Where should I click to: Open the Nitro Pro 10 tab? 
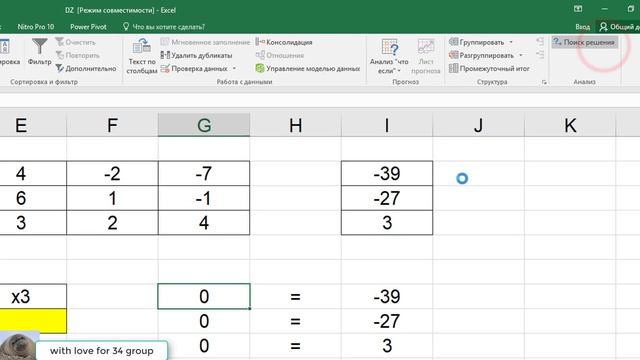point(36,27)
